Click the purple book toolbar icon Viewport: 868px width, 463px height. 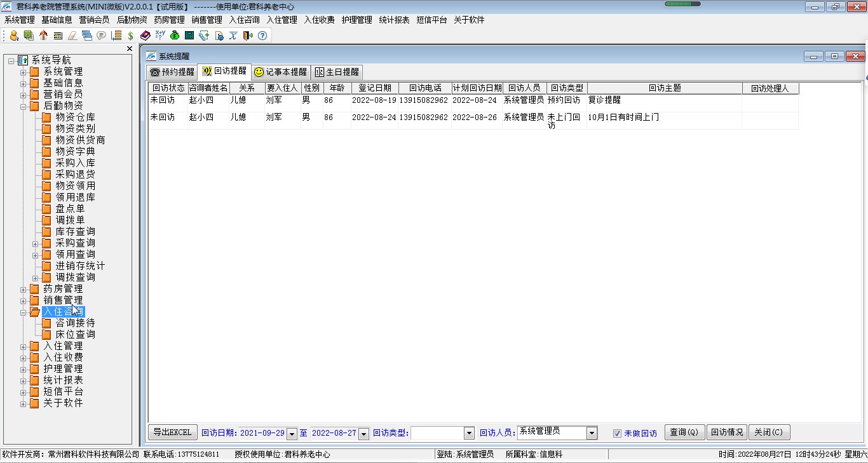pyautogui.click(x=146, y=36)
